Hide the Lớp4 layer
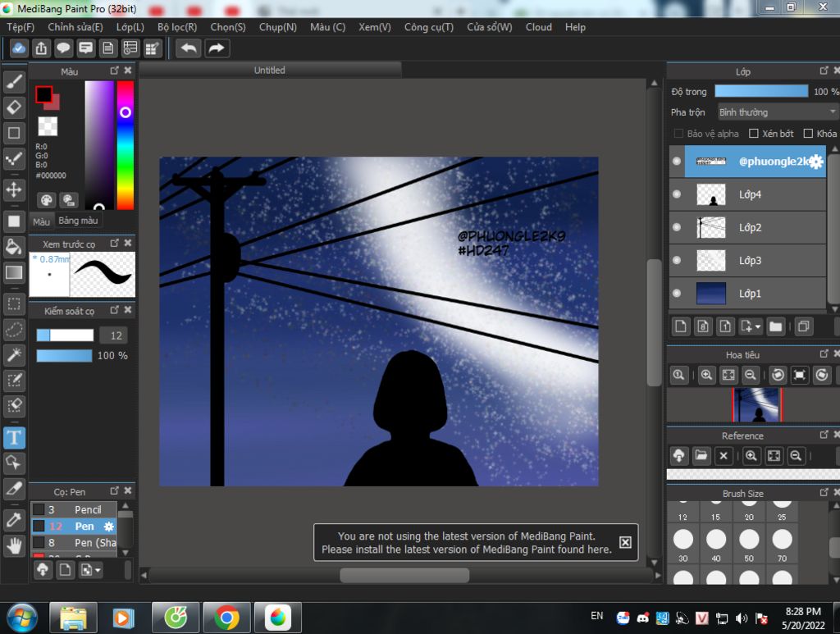Image resolution: width=840 pixels, height=634 pixels. click(677, 194)
